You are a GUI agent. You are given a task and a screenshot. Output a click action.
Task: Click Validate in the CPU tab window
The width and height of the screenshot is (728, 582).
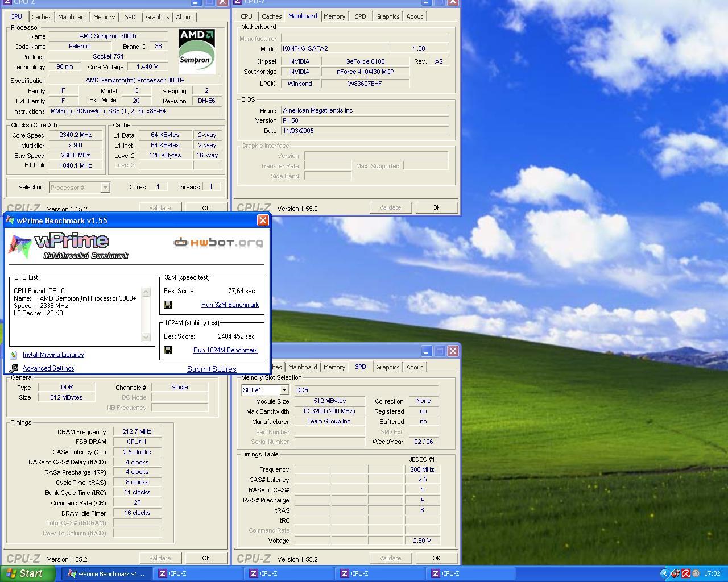(160, 208)
